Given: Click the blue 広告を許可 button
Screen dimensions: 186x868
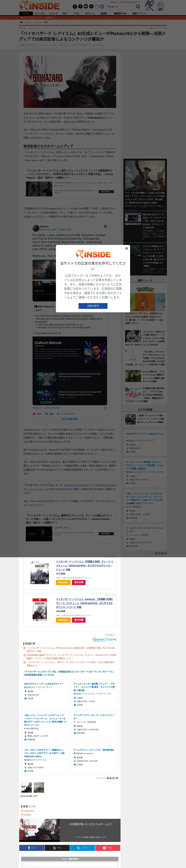Looking at the screenshot, I should (93, 306).
